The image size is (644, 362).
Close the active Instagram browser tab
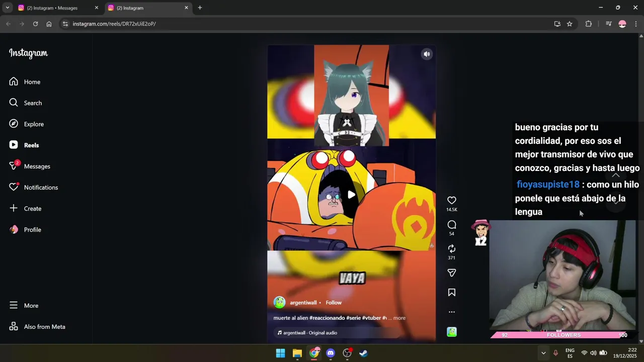pos(186,8)
